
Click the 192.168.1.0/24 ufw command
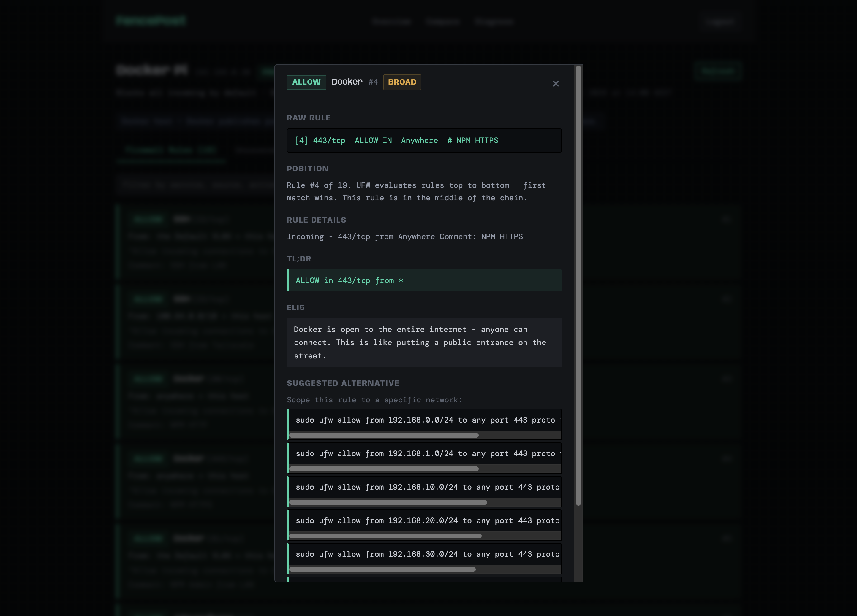(x=425, y=454)
